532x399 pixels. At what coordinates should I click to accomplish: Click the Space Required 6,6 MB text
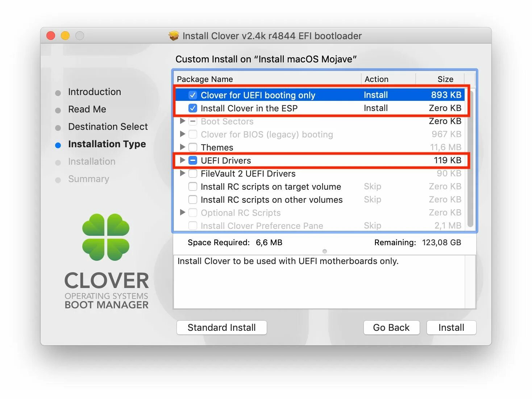point(235,242)
